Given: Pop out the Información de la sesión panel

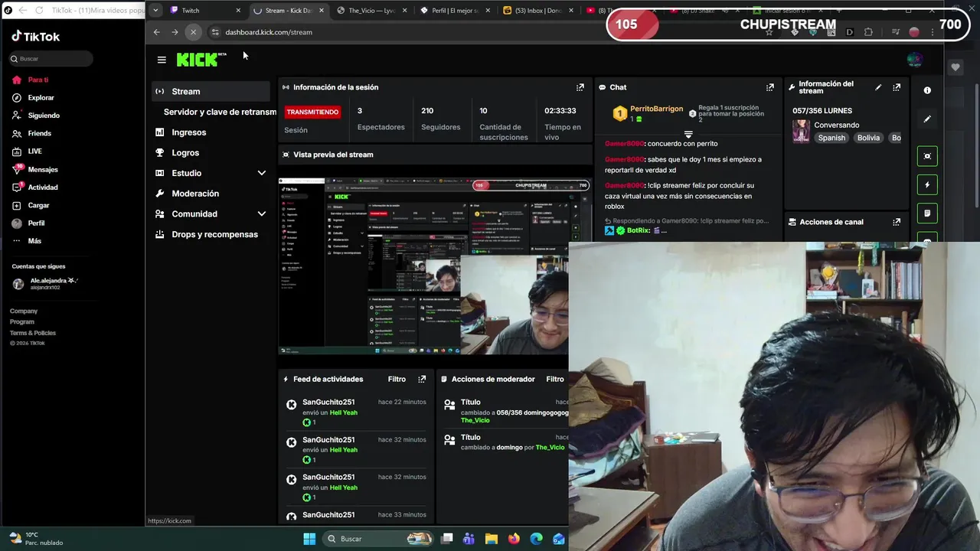Looking at the screenshot, I should (580, 87).
